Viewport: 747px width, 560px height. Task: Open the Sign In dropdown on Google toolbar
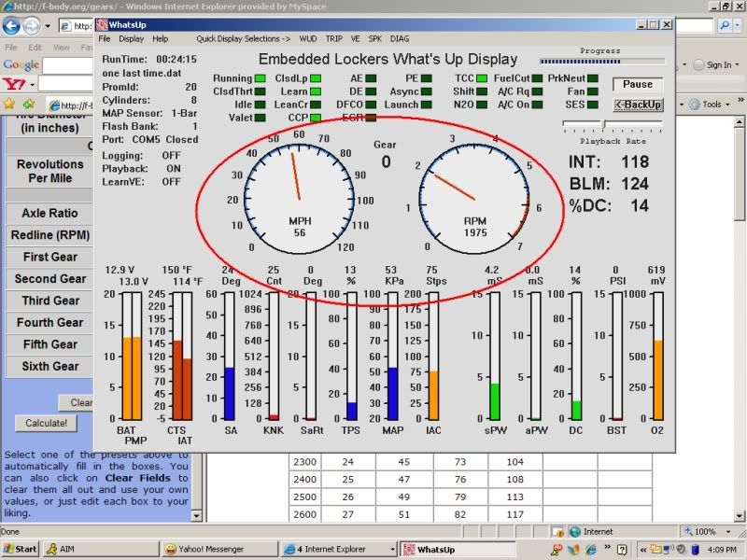pyautogui.click(x=737, y=64)
